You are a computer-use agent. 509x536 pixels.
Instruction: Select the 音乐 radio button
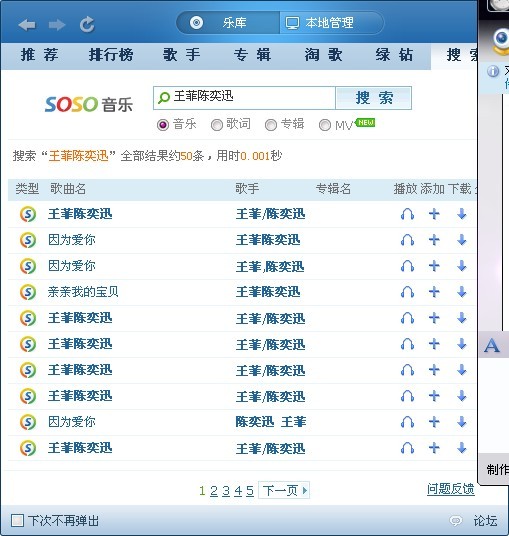163,125
